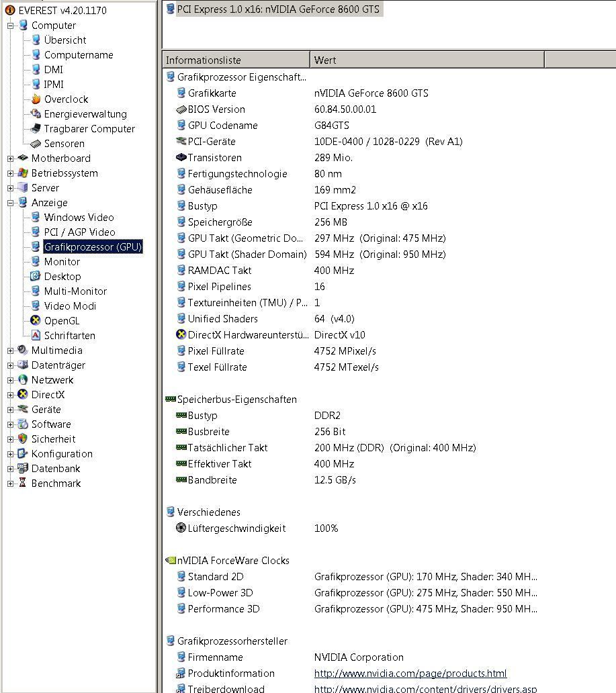The width and height of the screenshot is (616, 693).
Task: Click the Schriftarten font icon
Action: click(36, 336)
